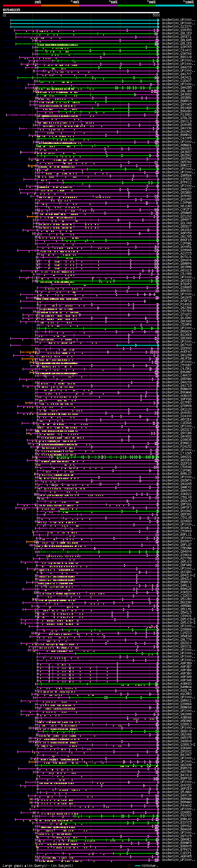Select the UniRef100_Q7DLZ6 label
The width and height of the screenshot is (197, 868).
177,118
